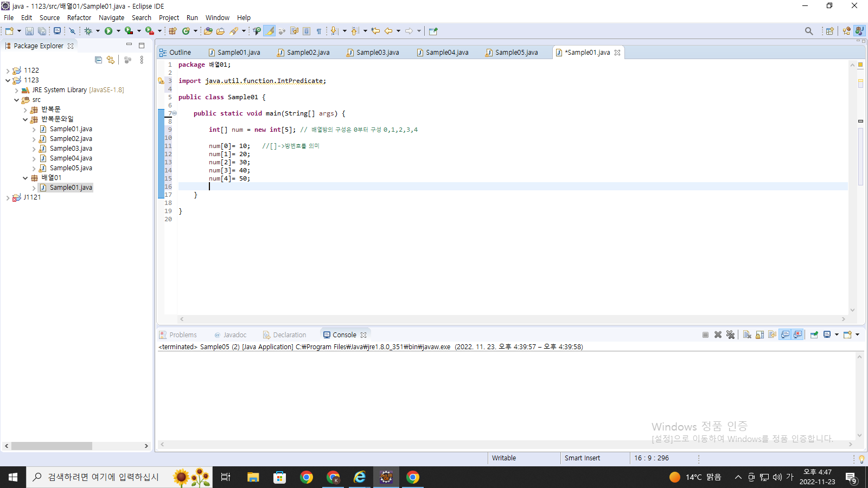Toggle Show Console on Standard Out

(785, 335)
